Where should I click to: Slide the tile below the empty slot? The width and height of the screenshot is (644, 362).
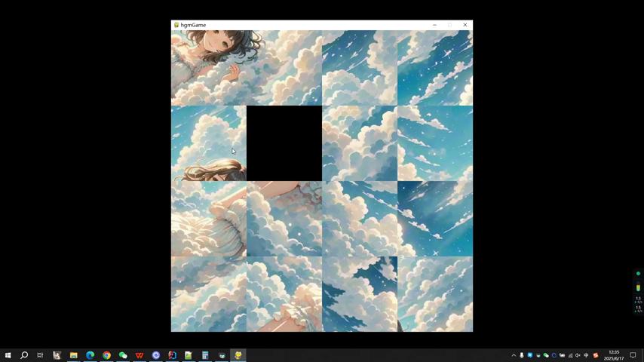[x=284, y=219]
